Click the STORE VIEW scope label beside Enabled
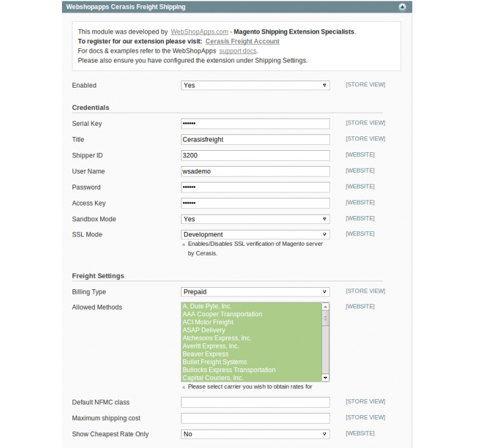The image size is (478, 448). [x=365, y=85]
